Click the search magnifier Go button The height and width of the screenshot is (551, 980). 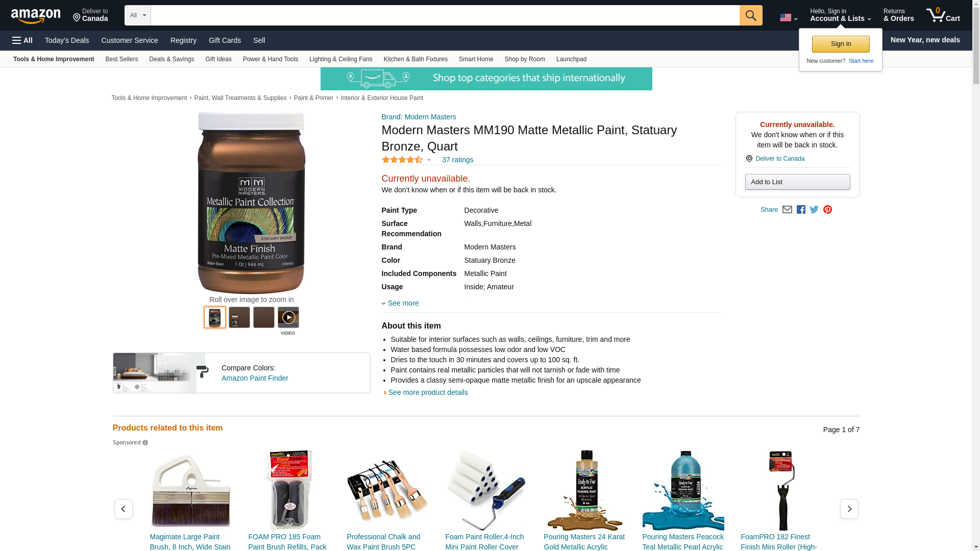coord(751,15)
